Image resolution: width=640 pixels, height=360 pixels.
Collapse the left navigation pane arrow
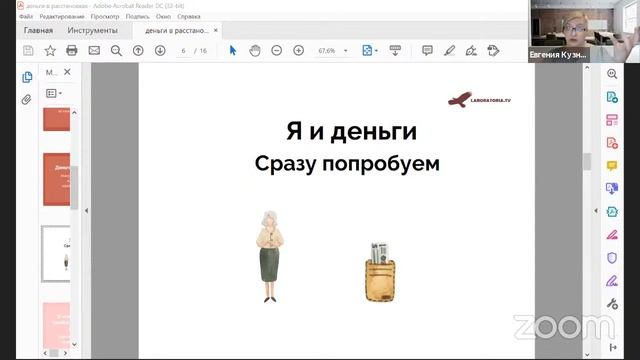(86, 211)
